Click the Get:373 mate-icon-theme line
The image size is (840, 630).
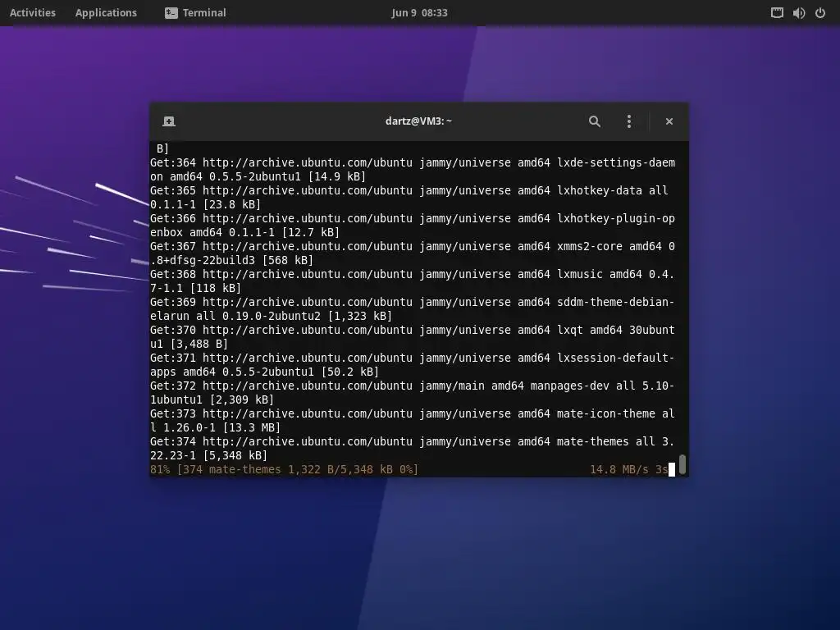tap(413, 420)
